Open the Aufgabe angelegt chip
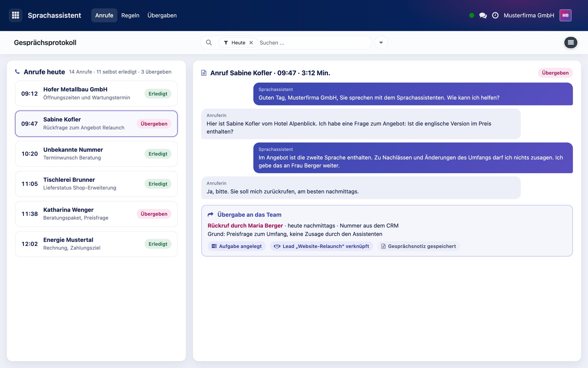The width and height of the screenshot is (588, 368). pyautogui.click(x=237, y=246)
